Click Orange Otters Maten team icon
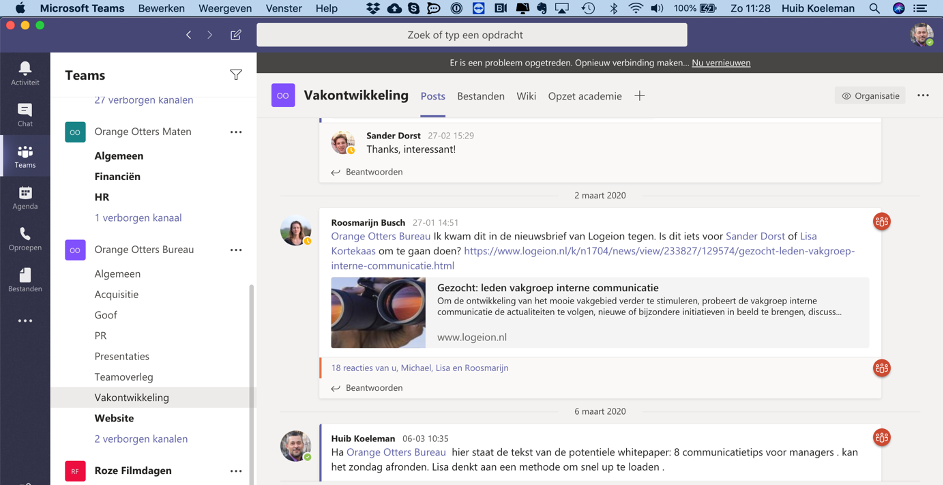This screenshot has height=485, width=943. click(75, 132)
